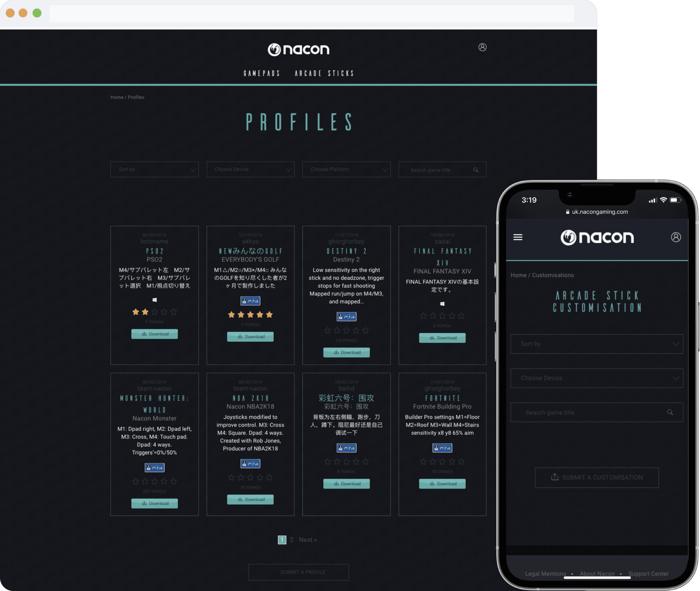This screenshot has width=700, height=591.
Task: Click page 2 in pagination controls
Action: pyautogui.click(x=292, y=539)
